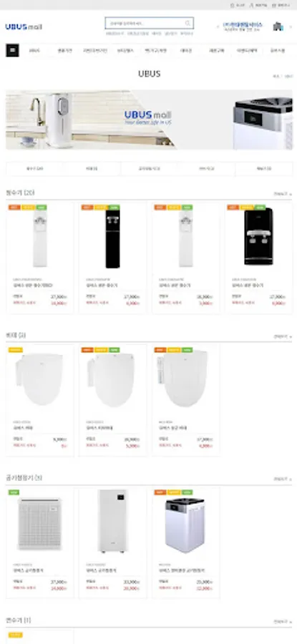Click the UBUS mall logo in header
Screen dimensions: 297x644
click(x=24, y=26)
